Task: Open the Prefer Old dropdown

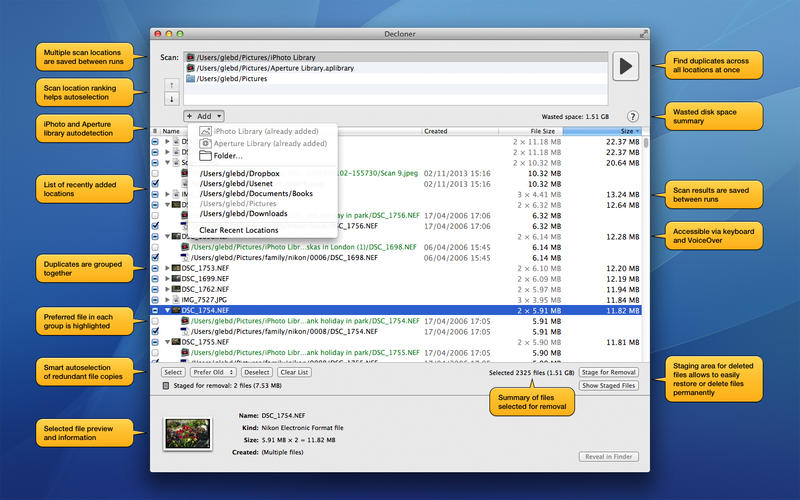Action: pos(214,372)
